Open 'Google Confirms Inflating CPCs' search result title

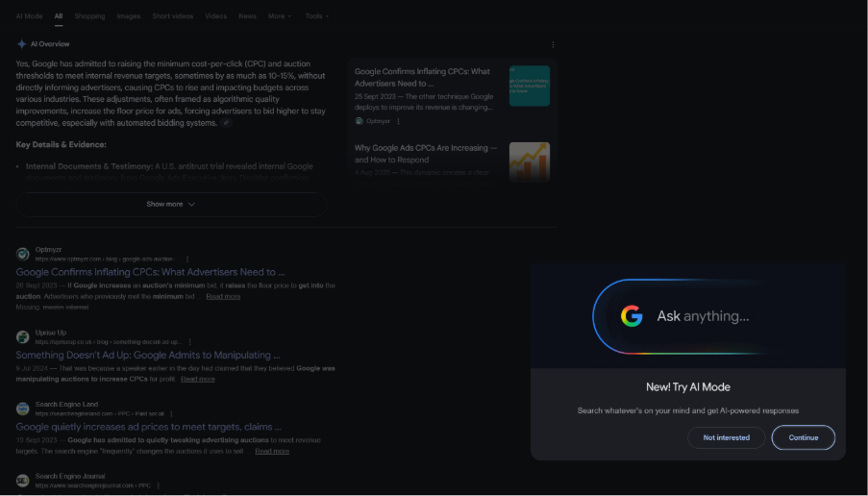point(150,272)
